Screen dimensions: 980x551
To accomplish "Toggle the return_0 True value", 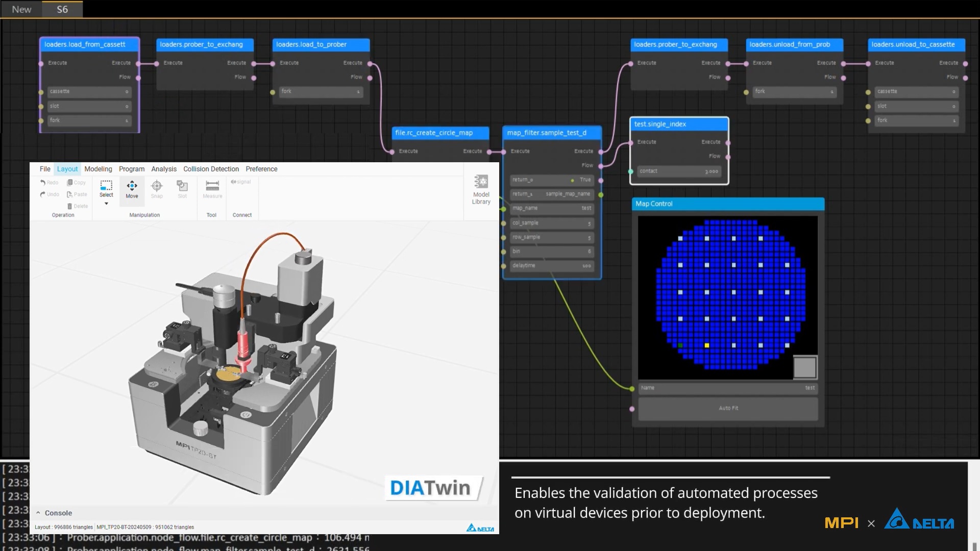I will [x=585, y=180].
